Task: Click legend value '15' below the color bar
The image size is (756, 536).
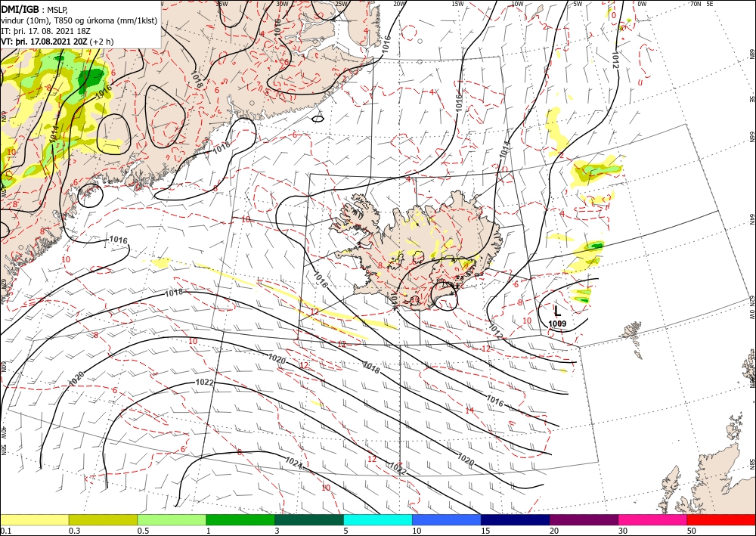Action: [485, 531]
